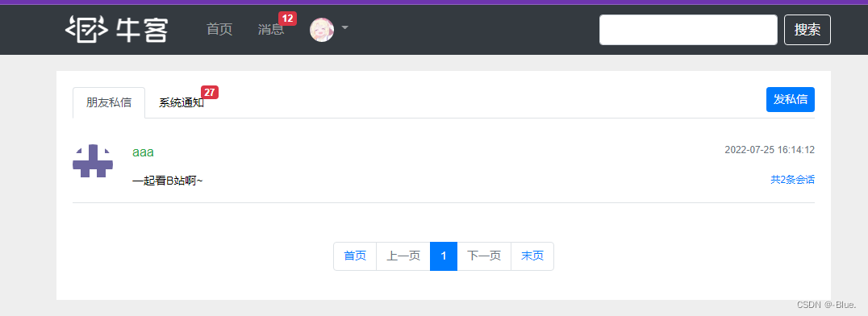Open the 共2条会话 conversation link
868x316 pixels.
pyautogui.click(x=792, y=180)
